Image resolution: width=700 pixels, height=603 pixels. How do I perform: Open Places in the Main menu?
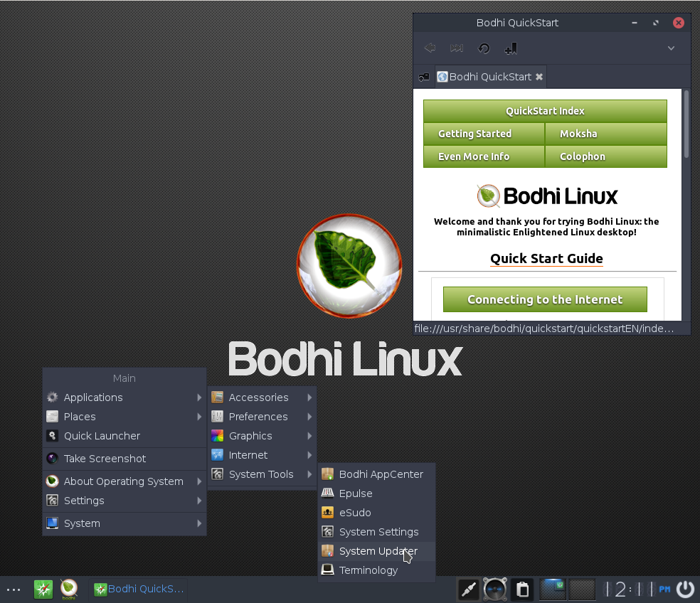[124, 417]
